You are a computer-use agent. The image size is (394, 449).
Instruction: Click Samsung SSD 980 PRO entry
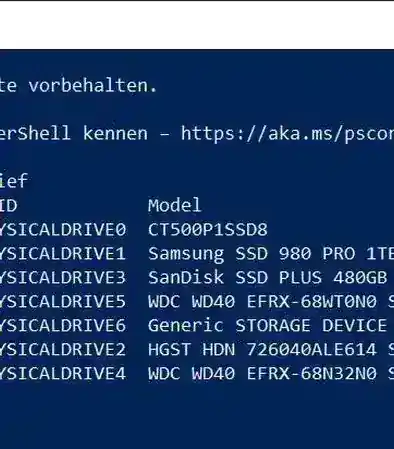(271, 254)
